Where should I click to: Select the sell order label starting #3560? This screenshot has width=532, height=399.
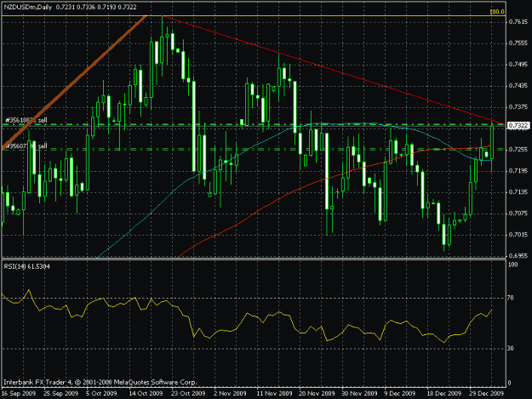click(26, 146)
